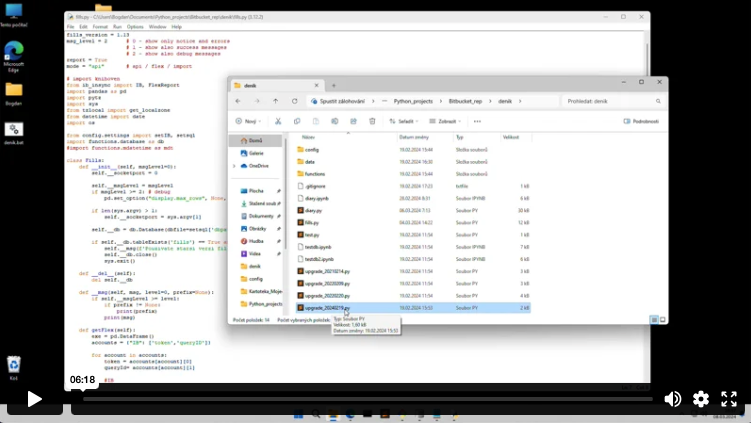751x424 pixels.
Task: Expand the OneDrive tree node
Action: (235, 166)
